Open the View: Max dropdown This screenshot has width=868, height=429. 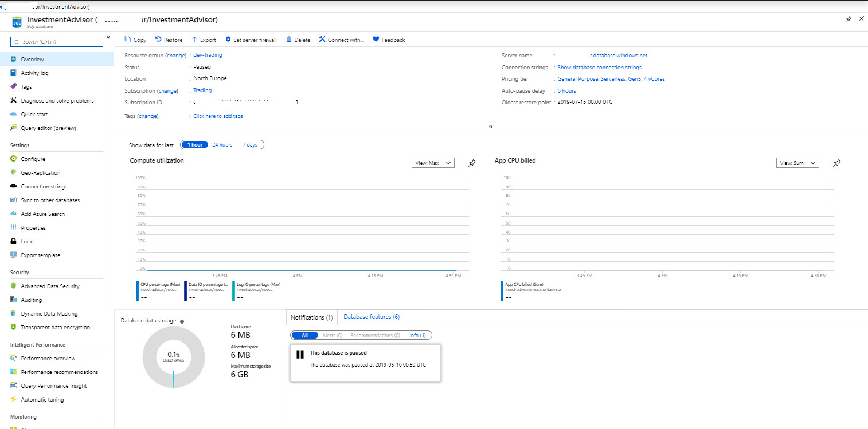433,163
